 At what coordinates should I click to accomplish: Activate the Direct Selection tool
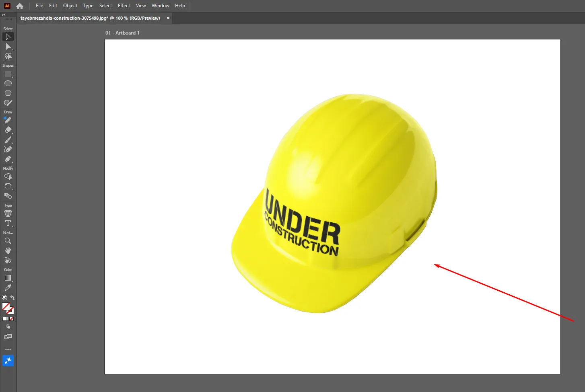pyautogui.click(x=8, y=47)
